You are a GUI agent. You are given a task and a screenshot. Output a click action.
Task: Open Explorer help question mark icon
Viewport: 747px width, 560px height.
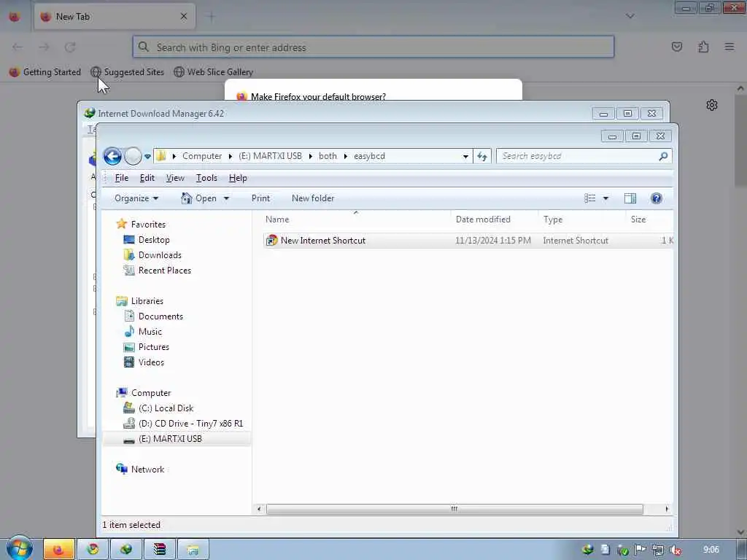click(657, 198)
